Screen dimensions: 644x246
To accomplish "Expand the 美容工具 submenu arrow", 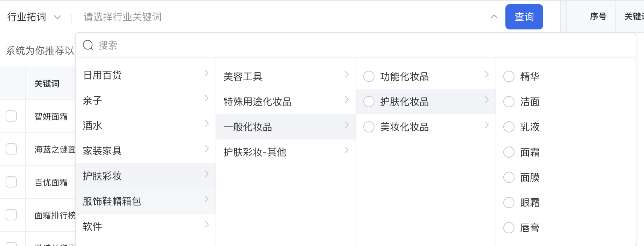I will (x=346, y=74).
